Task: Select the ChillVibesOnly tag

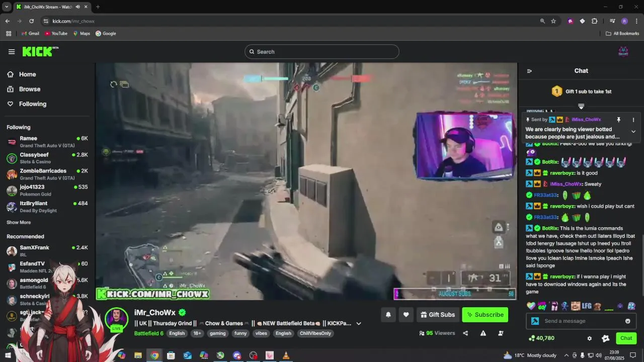Action: (x=315, y=333)
